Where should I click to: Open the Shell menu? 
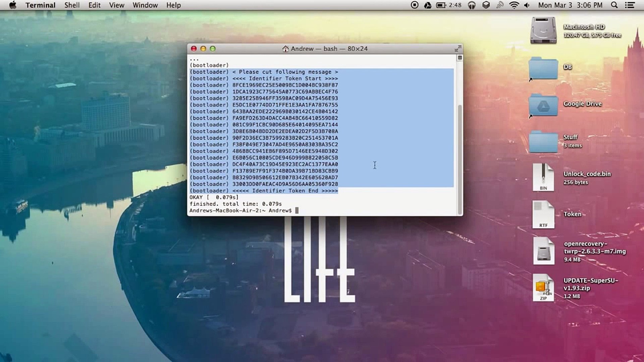click(72, 5)
